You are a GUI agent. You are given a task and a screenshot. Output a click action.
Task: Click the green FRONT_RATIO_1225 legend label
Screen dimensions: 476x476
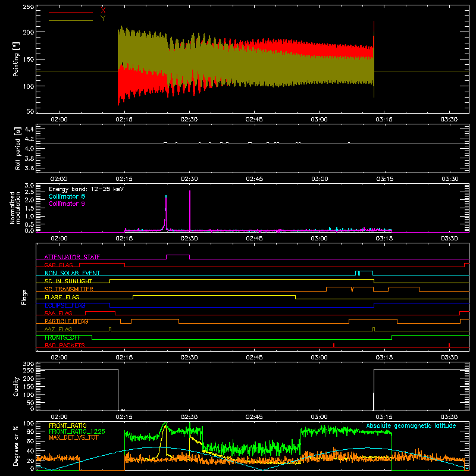tap(77, 431)
